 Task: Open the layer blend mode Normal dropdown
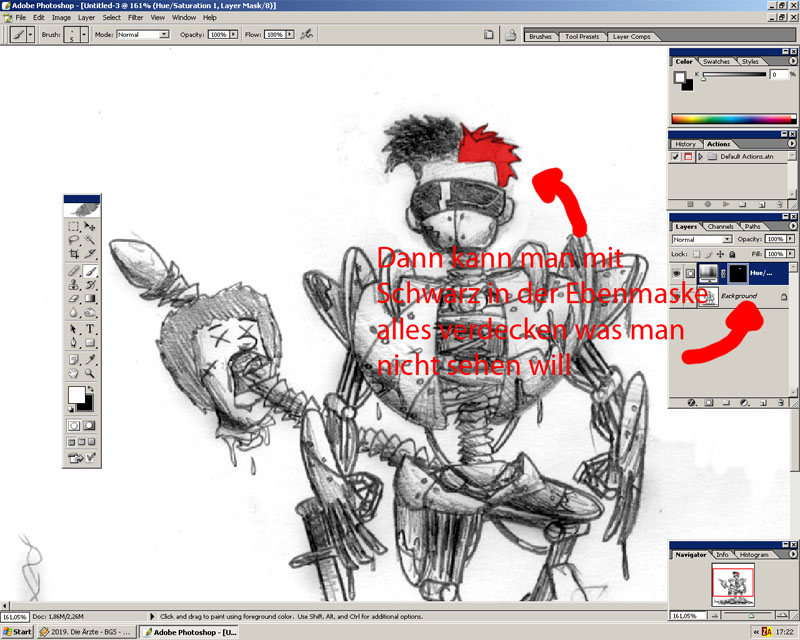pyautogui.click(x=698, y=240)
